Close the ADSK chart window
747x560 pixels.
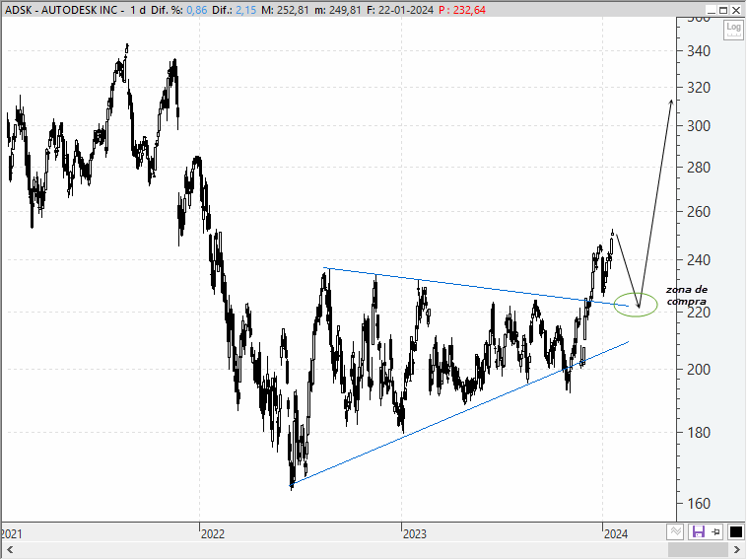736,10
